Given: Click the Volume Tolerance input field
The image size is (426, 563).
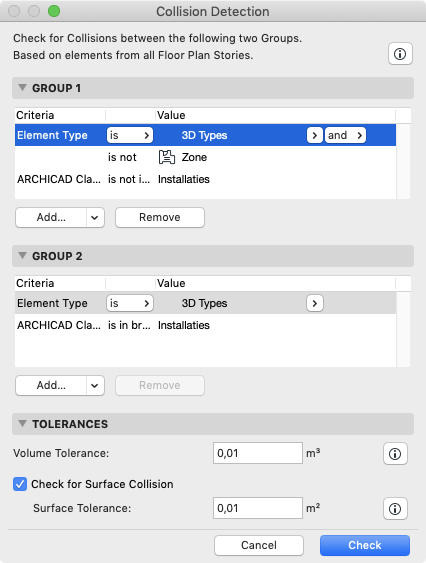Looking at the screenshot, I should 258,453.
